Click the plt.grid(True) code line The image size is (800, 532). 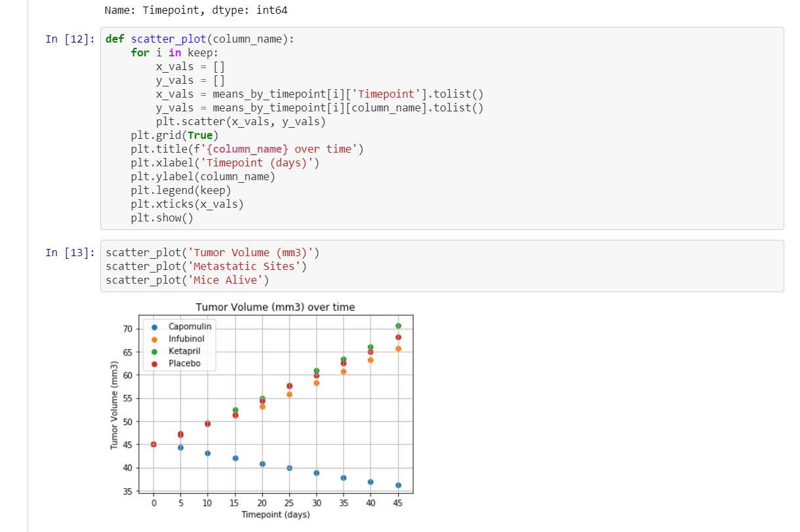point(174,136)
